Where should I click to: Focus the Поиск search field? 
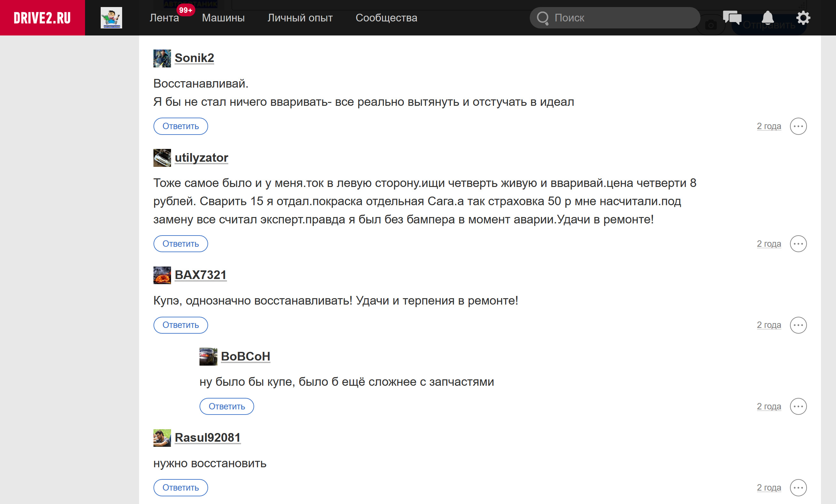[x=615, y=18]
